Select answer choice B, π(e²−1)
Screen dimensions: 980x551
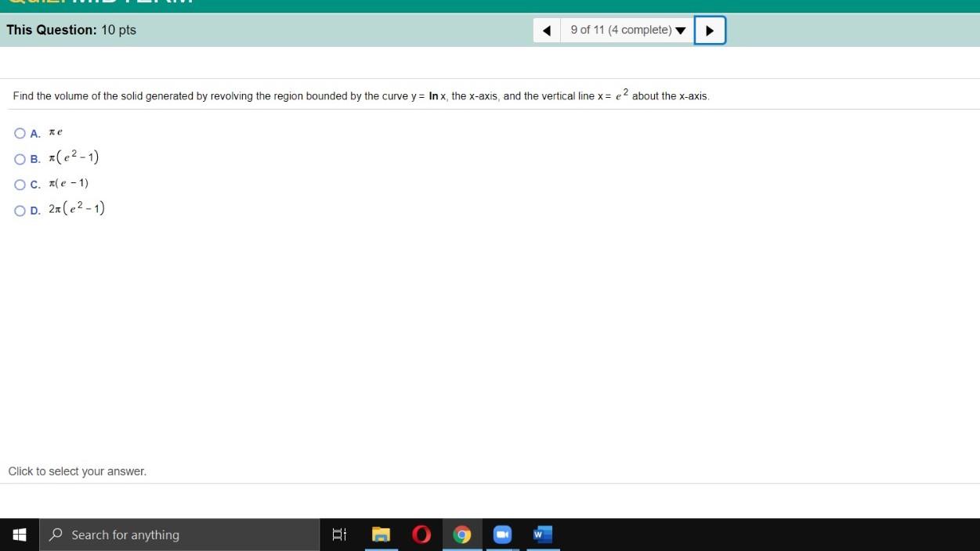(20, 159)
